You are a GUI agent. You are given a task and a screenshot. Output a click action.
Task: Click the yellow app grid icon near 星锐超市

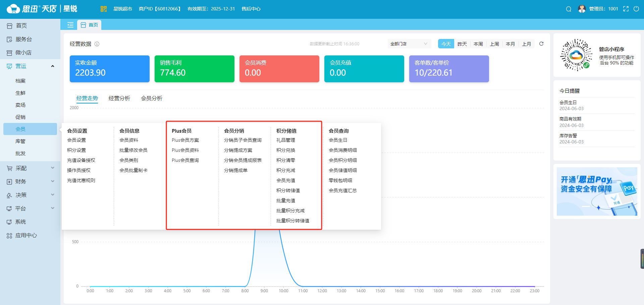(103, 9)
